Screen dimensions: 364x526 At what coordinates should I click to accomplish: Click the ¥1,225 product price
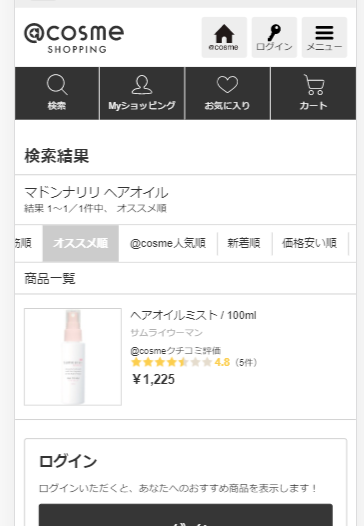click(154, 379)
